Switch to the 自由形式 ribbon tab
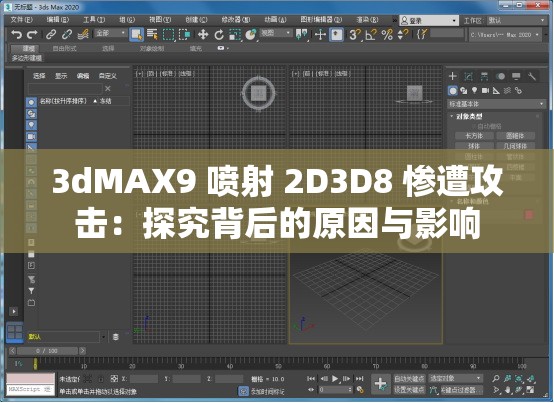Image resolution: width=554 pixels, height=403 pixels. [x=64, y=48]
